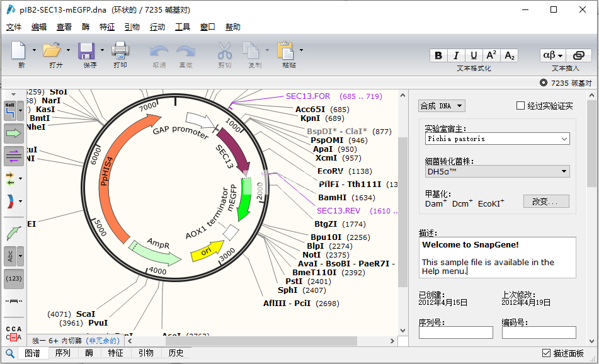Click the Undo (取消) arrow icon

coord(159,51)
